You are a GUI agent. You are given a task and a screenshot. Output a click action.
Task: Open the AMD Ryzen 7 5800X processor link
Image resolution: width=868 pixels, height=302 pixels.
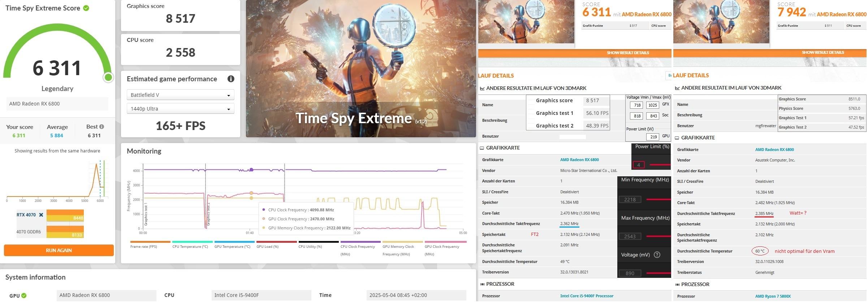773,296
